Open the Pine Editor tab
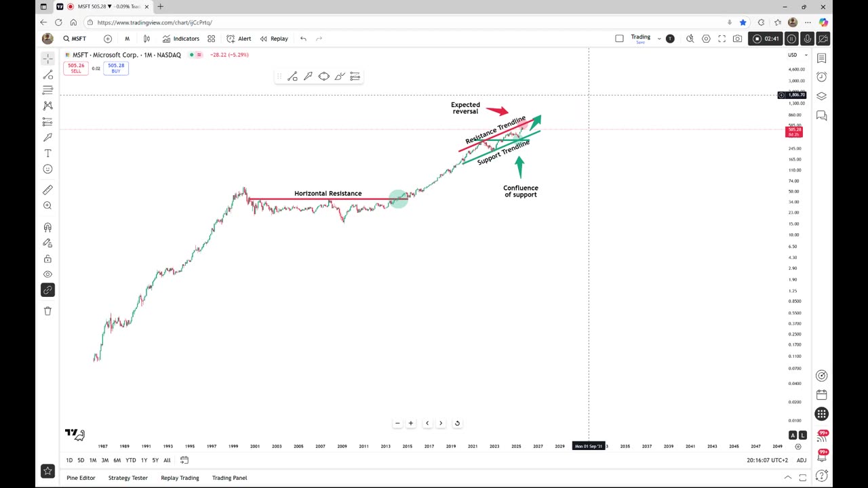 point(81,478)
